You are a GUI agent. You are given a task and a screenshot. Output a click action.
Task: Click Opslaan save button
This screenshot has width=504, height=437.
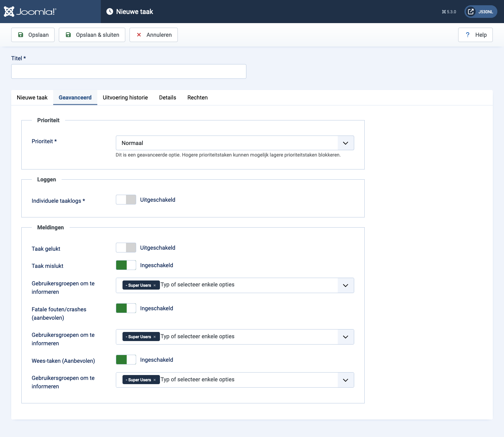pyautogui.click(x=33, y=35)
